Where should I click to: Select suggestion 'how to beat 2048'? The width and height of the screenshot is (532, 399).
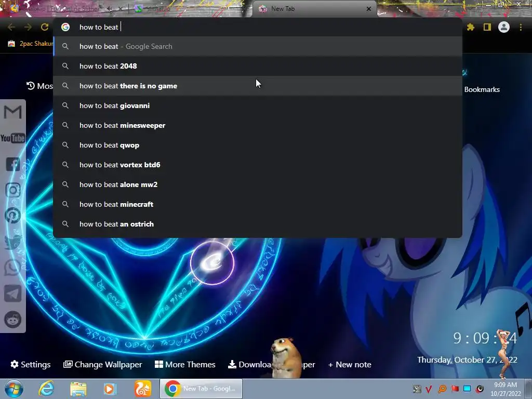(258, 66)
